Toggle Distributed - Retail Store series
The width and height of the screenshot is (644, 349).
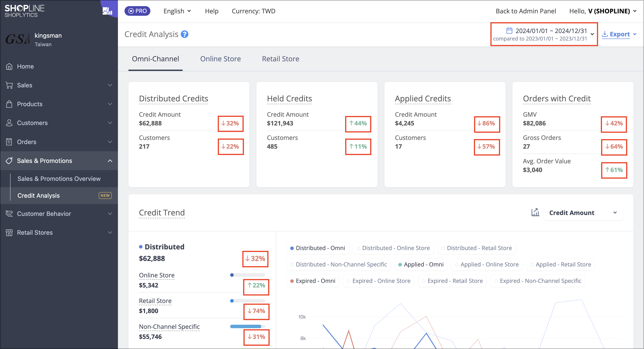pos(477,248)
